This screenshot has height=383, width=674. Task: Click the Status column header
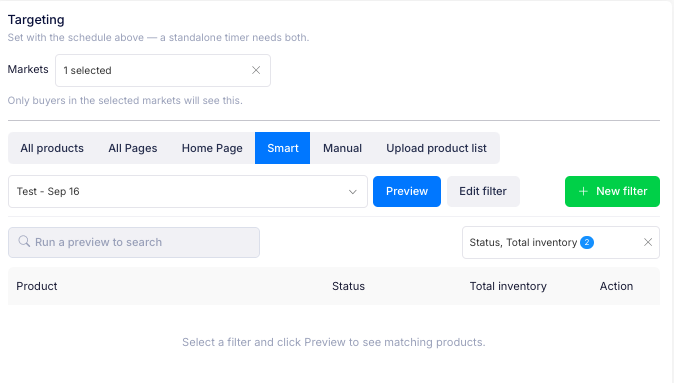pyautogui.click(x=348, y=286)
